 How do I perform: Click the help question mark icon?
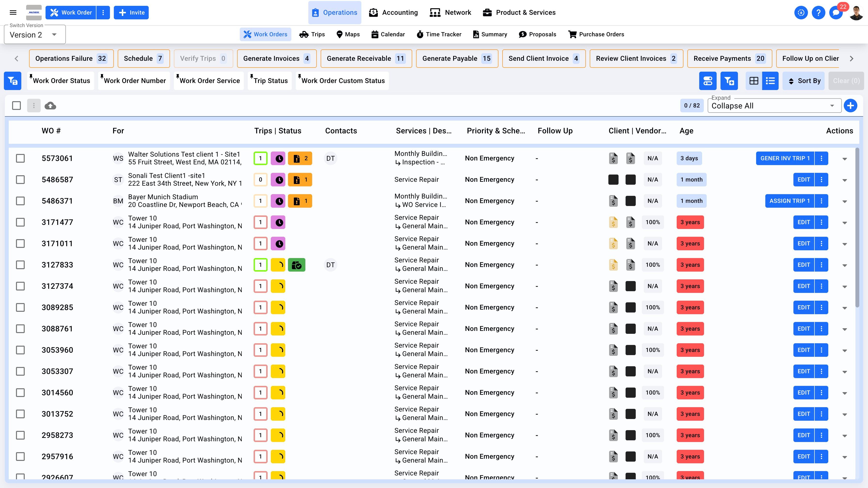[818, 13]
